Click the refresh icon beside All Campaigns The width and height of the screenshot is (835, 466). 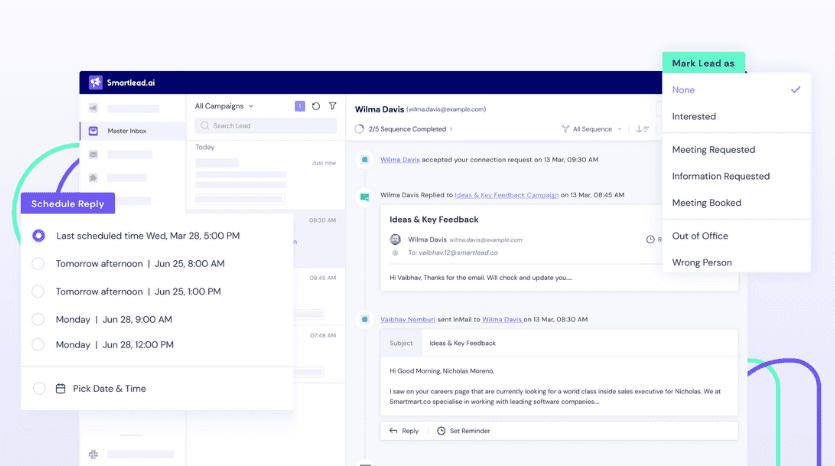point(316,106)
